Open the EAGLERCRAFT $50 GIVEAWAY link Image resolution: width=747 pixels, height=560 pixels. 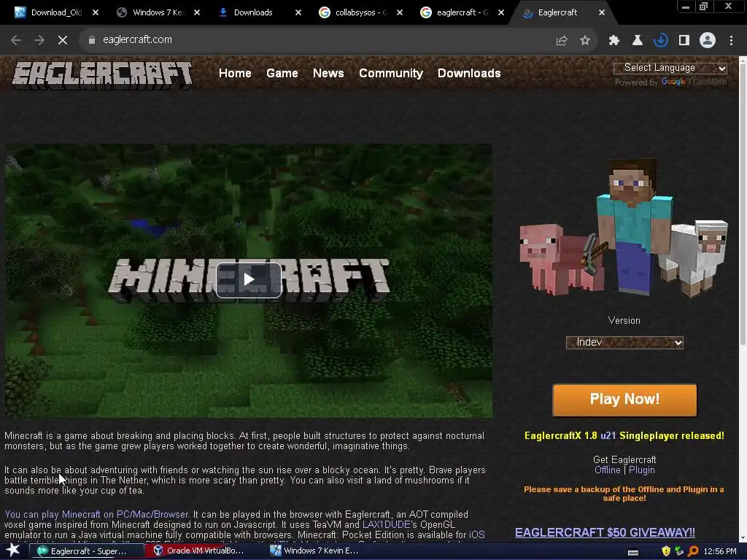tap(605, 532)
